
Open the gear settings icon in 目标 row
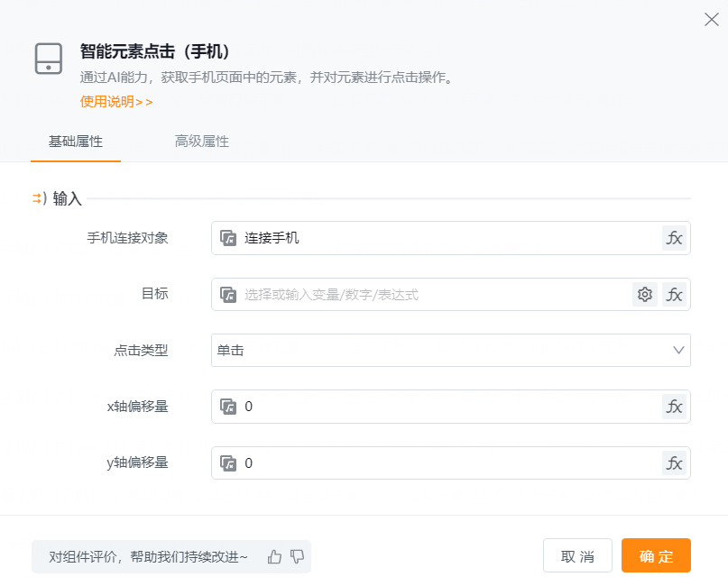click(x=644, y=294)
